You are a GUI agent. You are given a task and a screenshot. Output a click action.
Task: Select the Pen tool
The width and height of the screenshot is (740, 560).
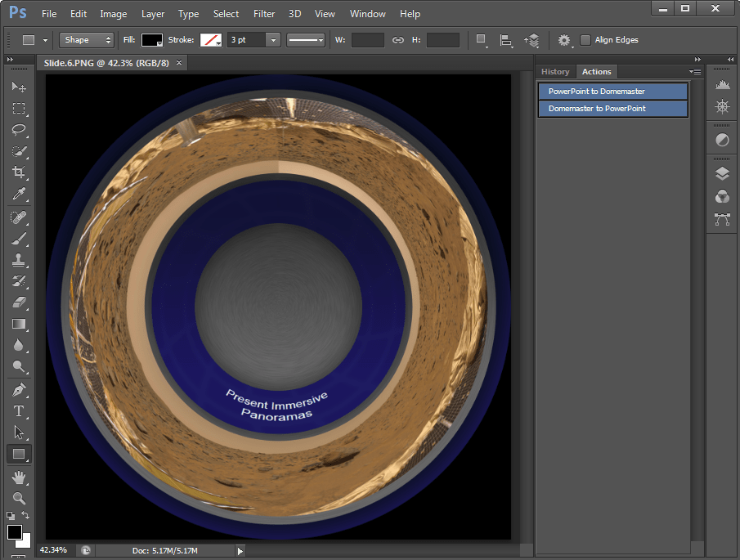[x=19, y=389]
